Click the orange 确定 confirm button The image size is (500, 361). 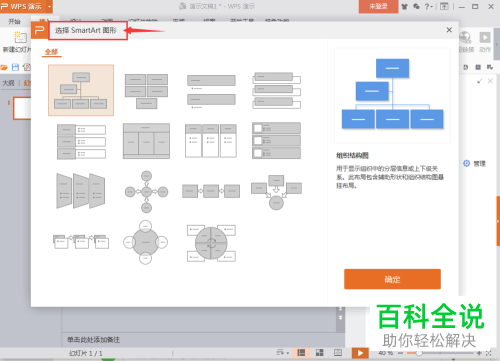[x=392, y=279]
